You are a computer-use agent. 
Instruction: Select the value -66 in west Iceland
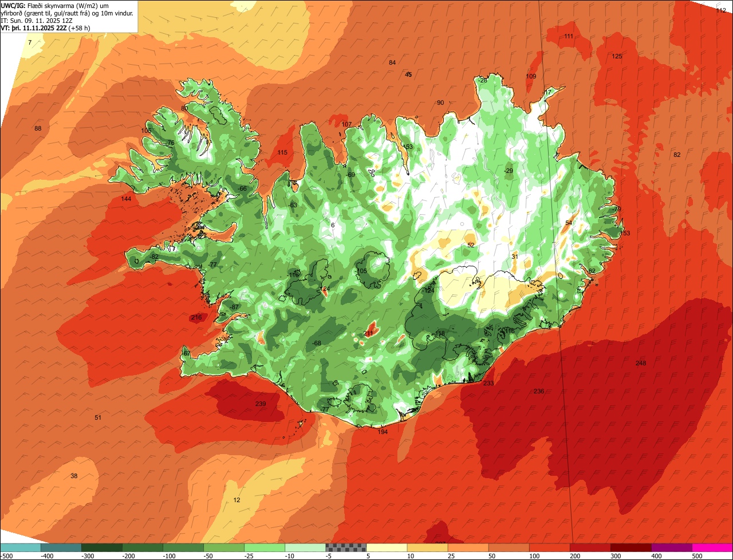pos(242,188)
